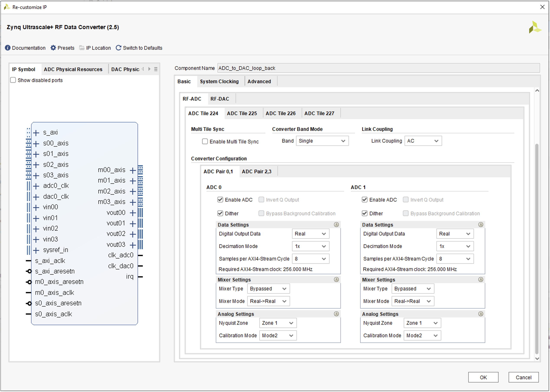Uncheck Enable ADC for ADC 0
The height and width of the screenshot is (392, 550).
[220, 199]
